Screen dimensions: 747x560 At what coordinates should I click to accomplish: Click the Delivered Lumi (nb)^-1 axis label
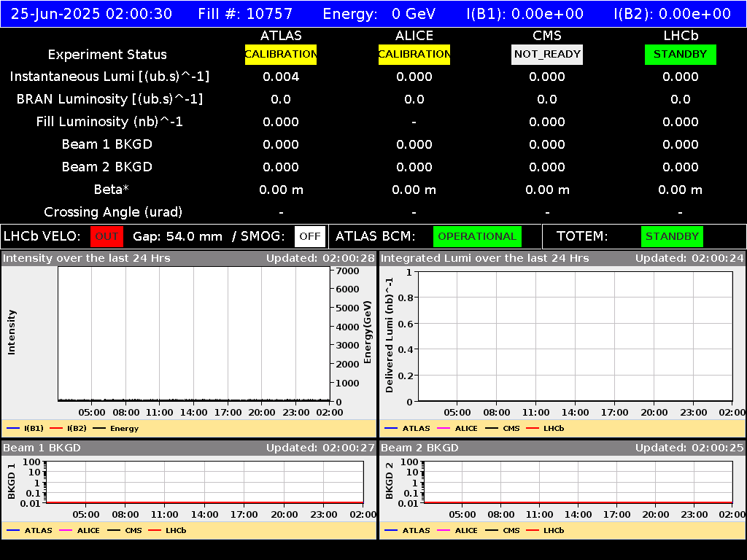(x=390, y=335)
